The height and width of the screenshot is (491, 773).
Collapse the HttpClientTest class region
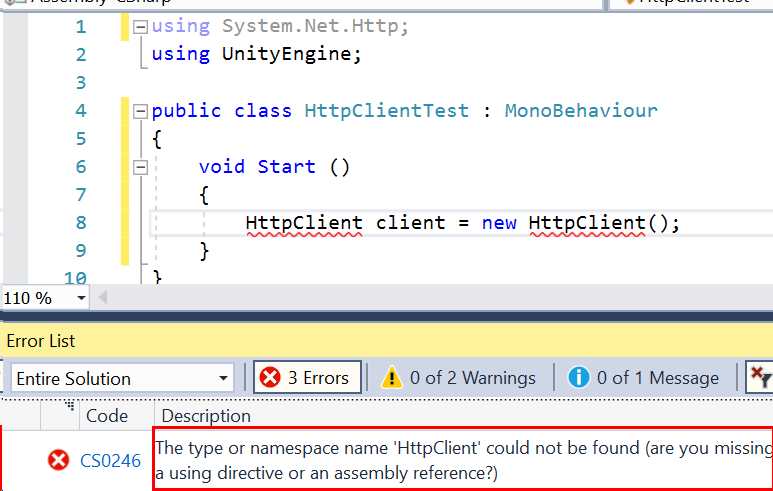(x=141, y=111)
